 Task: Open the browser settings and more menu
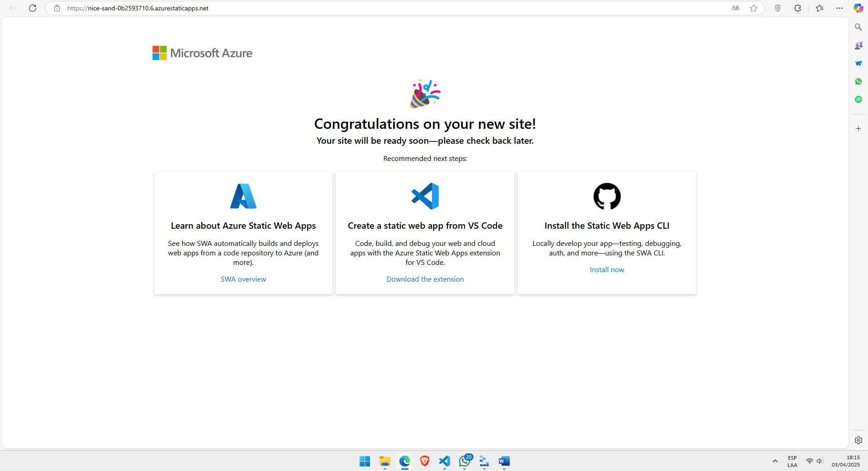coord(840,8)
